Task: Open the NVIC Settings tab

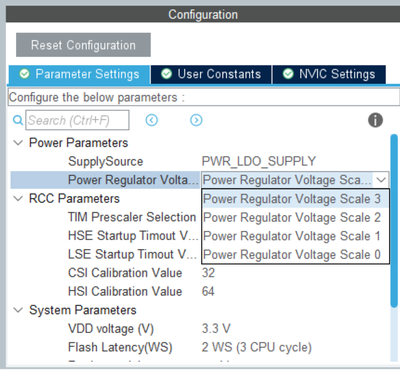Action: (329, 74)
